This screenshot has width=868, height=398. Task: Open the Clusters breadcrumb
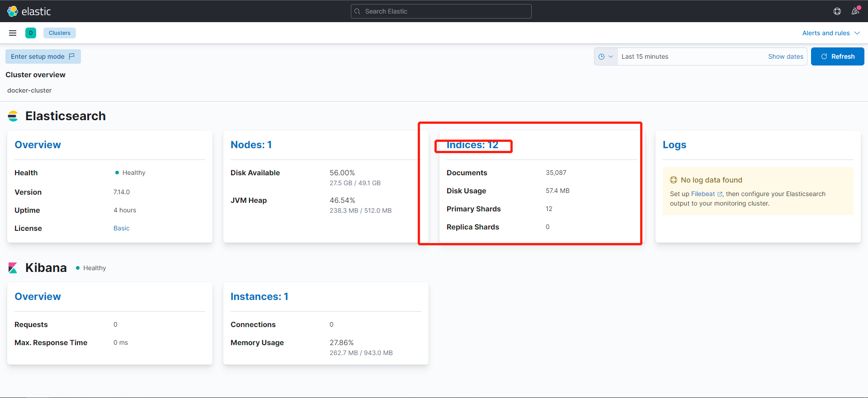tap(60, 33)
